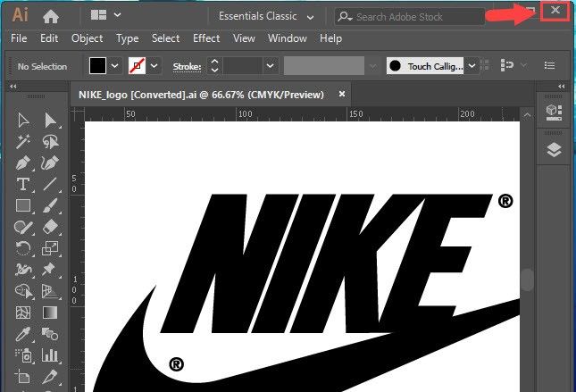Activate the Eyedropper tool
Image resolution: width=576 pixels, height=392 pixels.
click(24, 335)
